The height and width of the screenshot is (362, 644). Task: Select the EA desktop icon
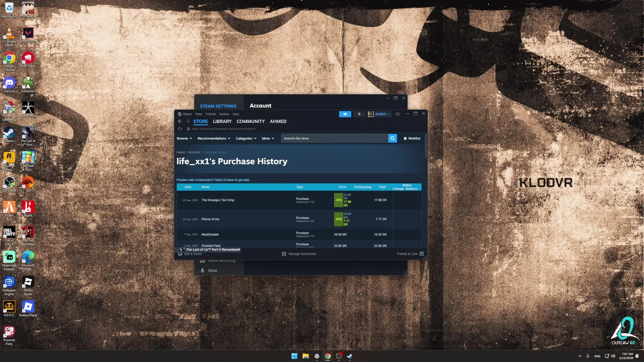pos(28,185)
